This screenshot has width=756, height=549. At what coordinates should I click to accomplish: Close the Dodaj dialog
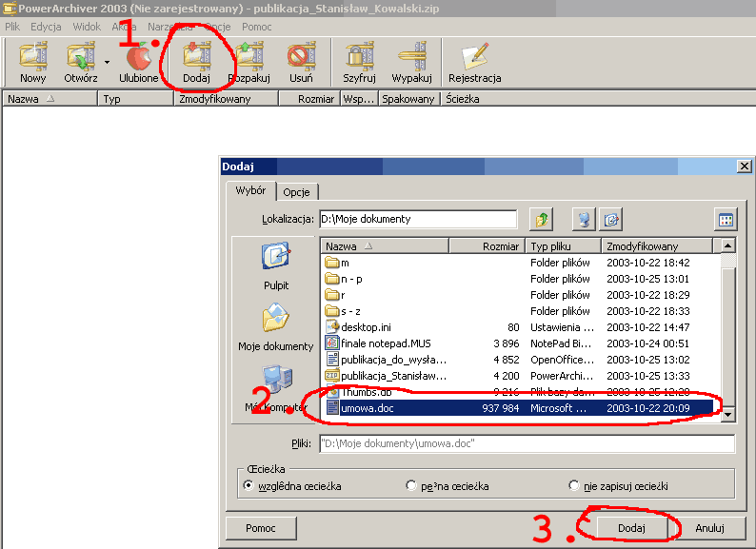pyautogui.click(x=744, y=167)
